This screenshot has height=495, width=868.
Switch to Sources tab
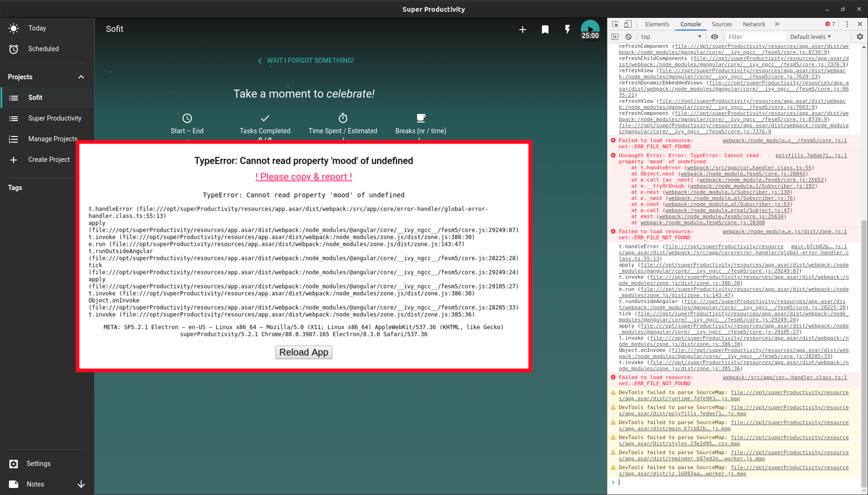(x=722, y=24)
